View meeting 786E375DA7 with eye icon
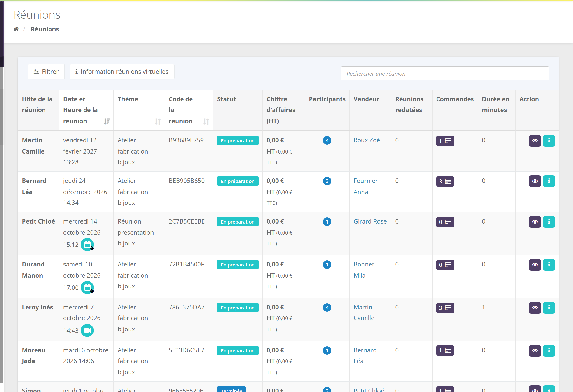Viewport: 573px width, 392px height. 535,308
